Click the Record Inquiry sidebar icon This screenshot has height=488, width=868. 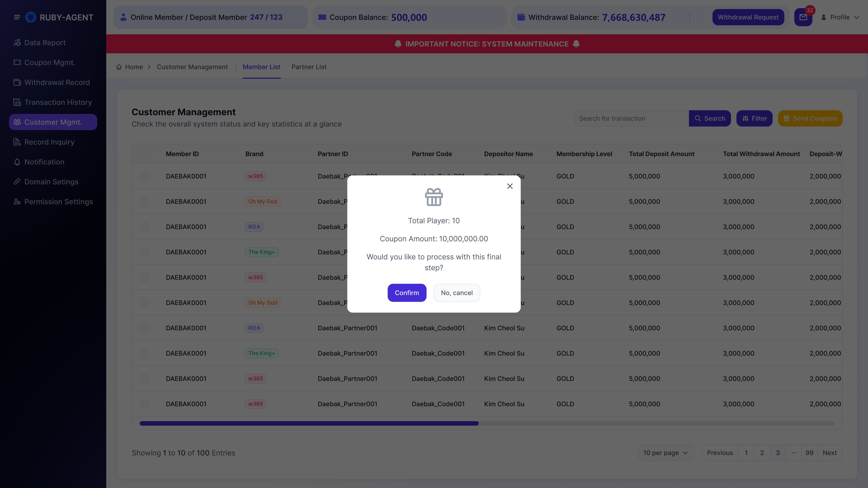click(x=17, y=142)
